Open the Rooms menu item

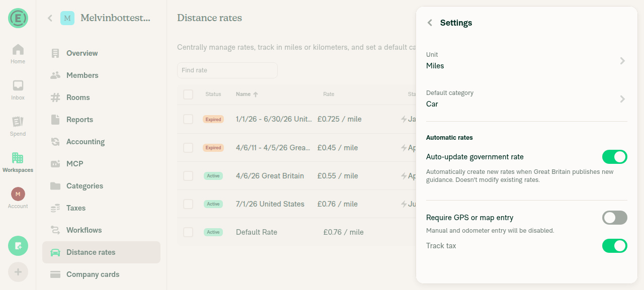pos(101,98)
